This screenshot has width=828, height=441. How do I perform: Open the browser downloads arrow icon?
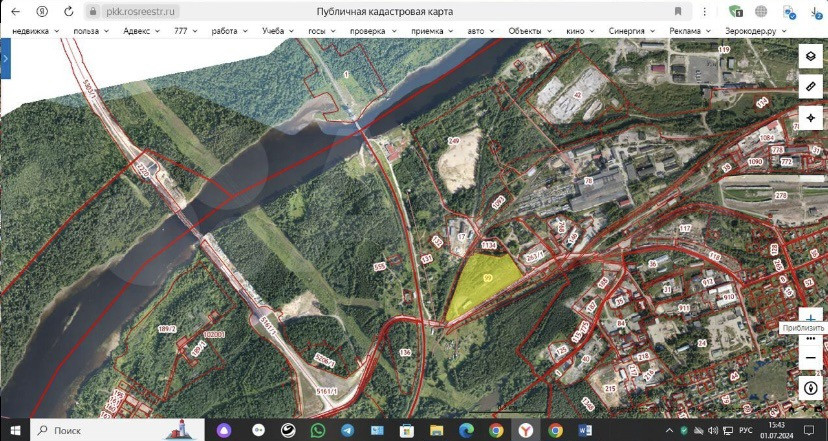coord(817,11)
